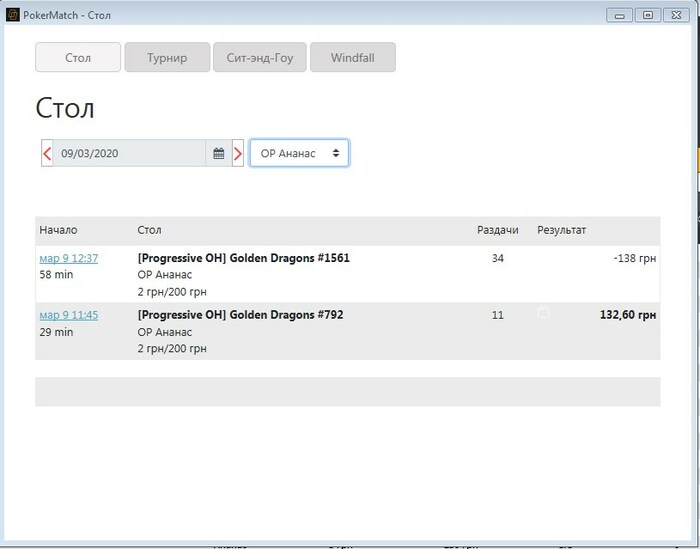Viewport: 700px width, 549px height.
Task: Close the PokerMatch window
Action: click(676, 15)
